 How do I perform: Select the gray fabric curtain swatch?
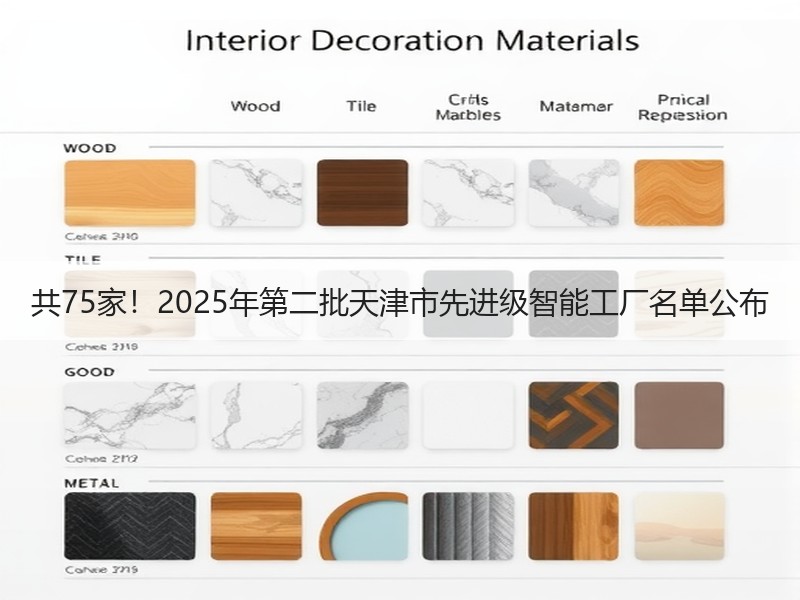468,526
